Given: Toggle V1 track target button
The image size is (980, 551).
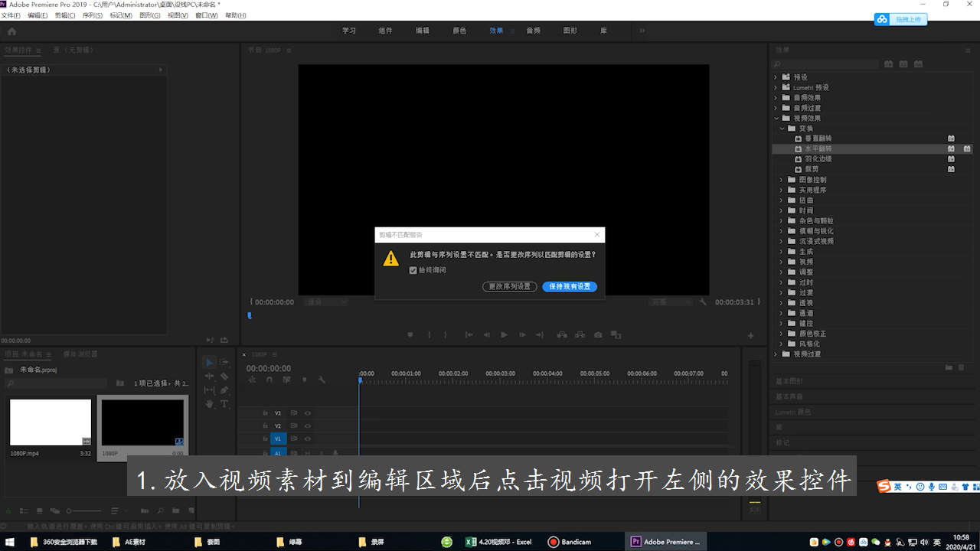Looking at the screenshot, I should click(278, 439).
